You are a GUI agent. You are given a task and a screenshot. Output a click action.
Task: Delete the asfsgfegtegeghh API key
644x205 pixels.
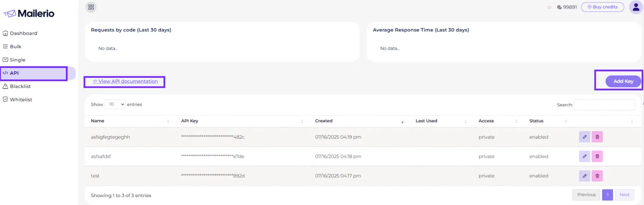[597, 137]
